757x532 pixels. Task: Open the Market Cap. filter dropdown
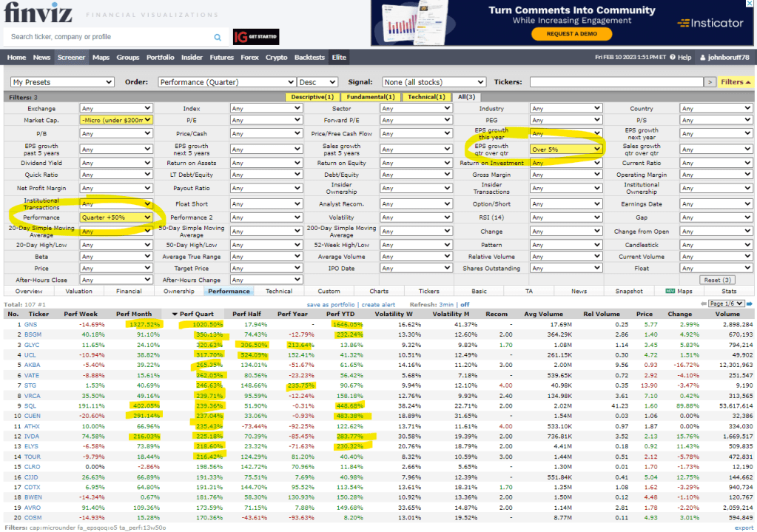coord(116,120)
